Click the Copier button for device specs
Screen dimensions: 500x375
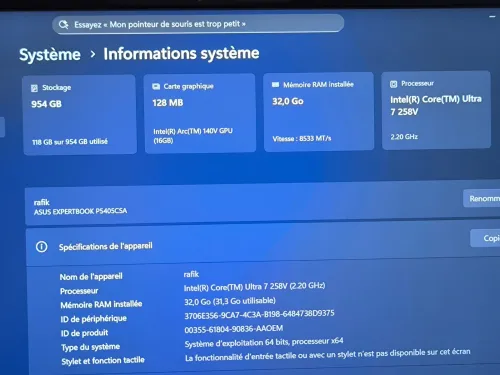(486, 238)
